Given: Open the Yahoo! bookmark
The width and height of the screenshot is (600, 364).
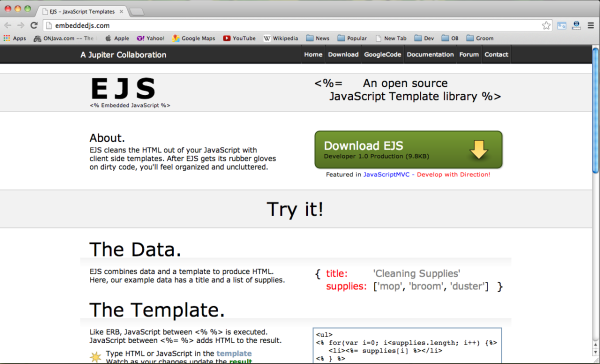Looking at the screenshot, I should (x=150, y=38).
